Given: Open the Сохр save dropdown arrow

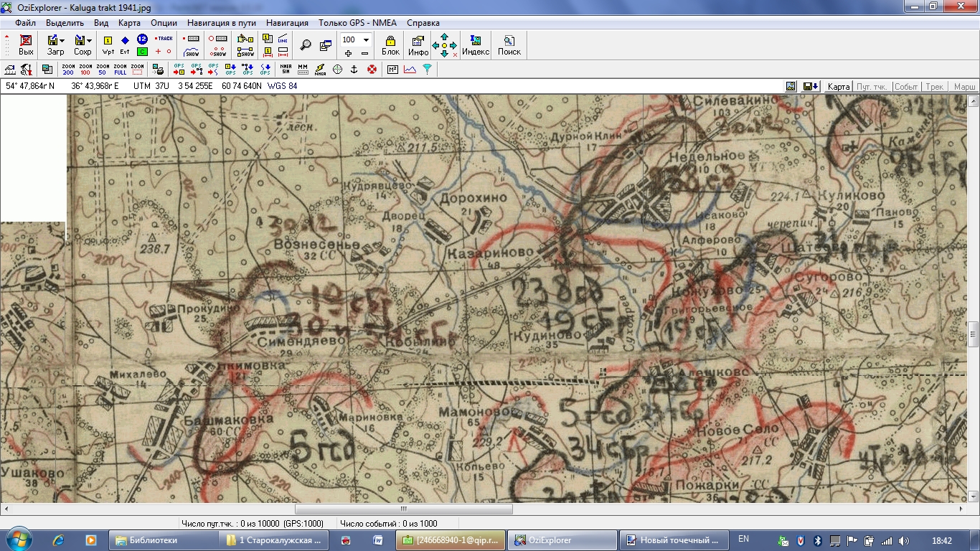Looking at the screenshot, I should 89,40.
